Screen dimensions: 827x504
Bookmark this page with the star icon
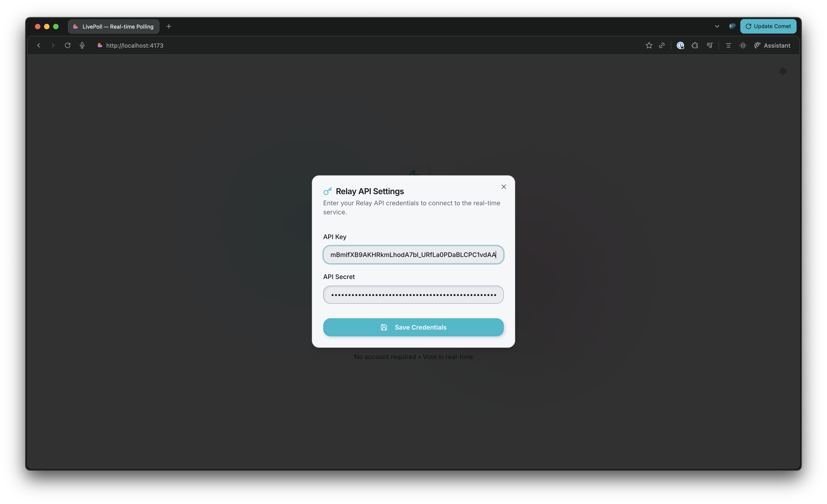click(x=649, y=45)
